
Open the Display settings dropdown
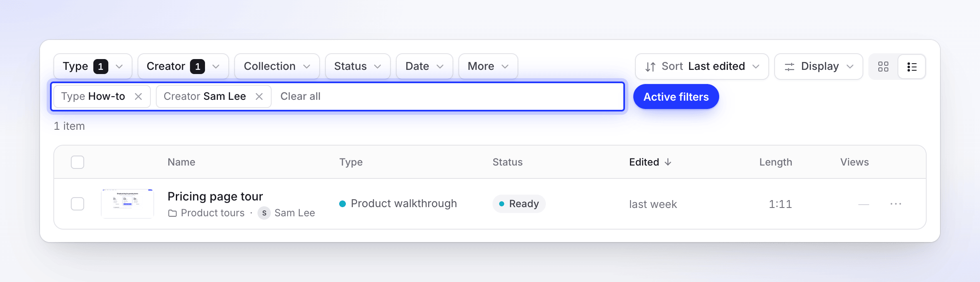point(819,67)
